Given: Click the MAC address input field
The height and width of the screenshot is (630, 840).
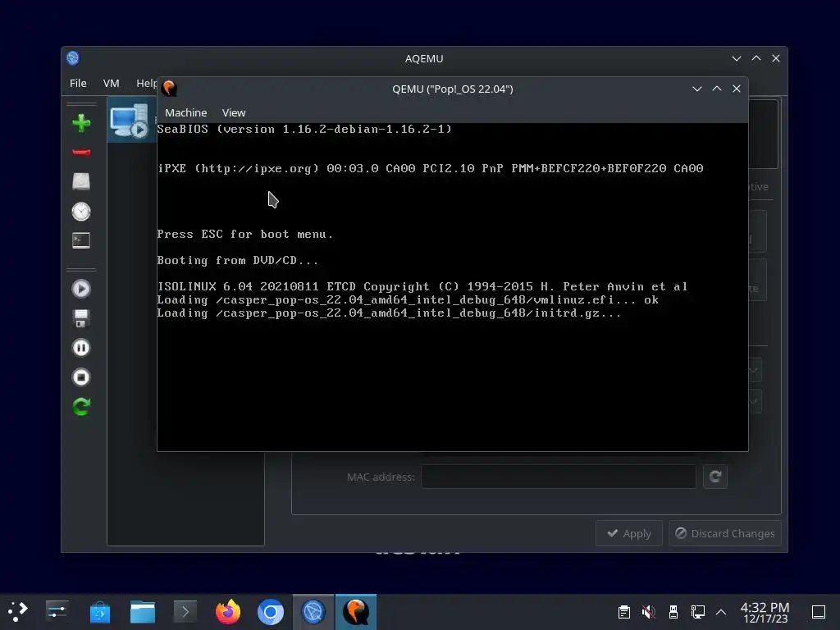Looking at the screenshot, I should (558, 477).
